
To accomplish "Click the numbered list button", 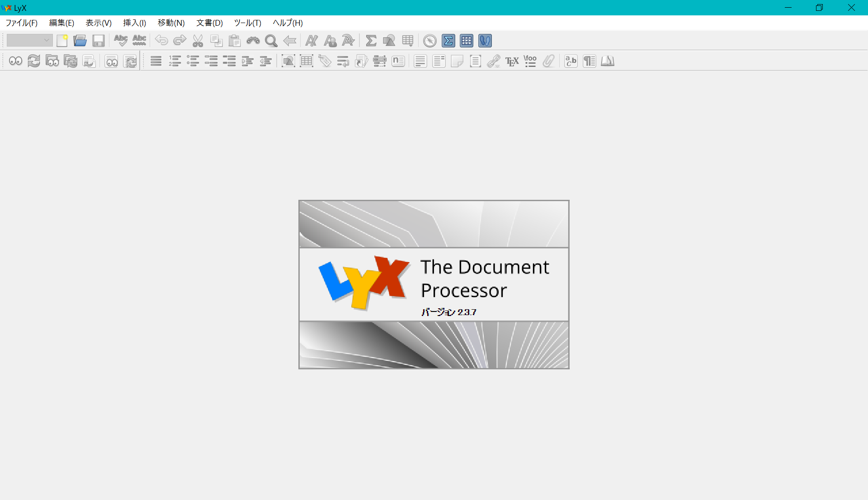I will pyautogui.click(x=175, y=61).
